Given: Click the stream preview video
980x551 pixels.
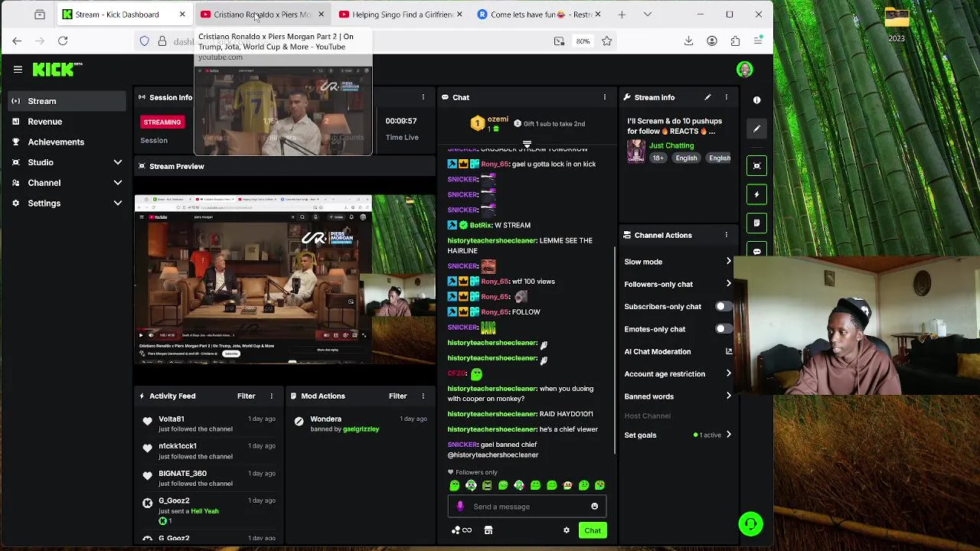Looking at the screenshot, I should click(285, 279).
